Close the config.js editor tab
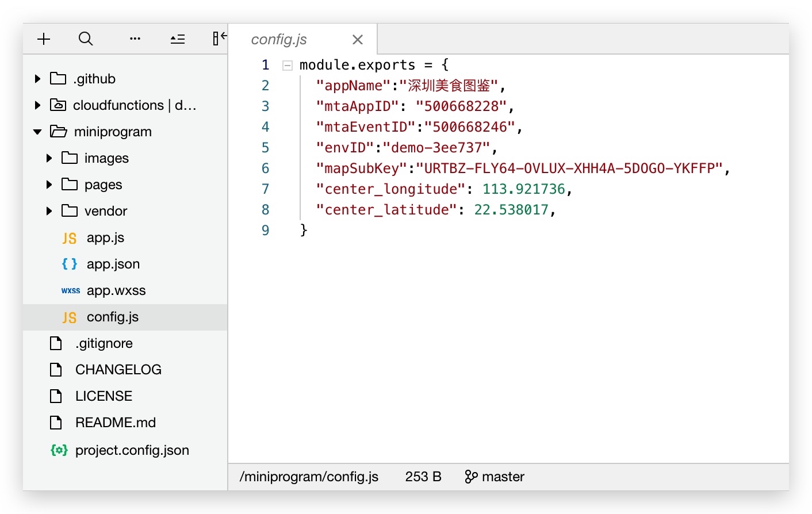Viewport: 812px width, 514px height. [x=358, y=40]
